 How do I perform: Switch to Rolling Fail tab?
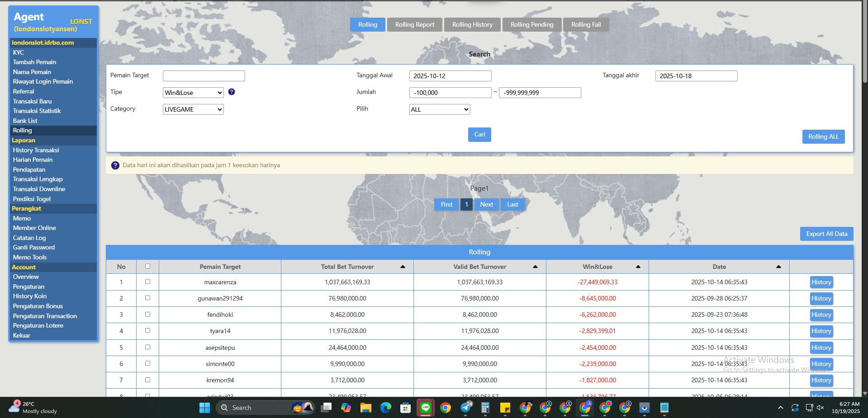pyautogui.click(x=586, y=24)
